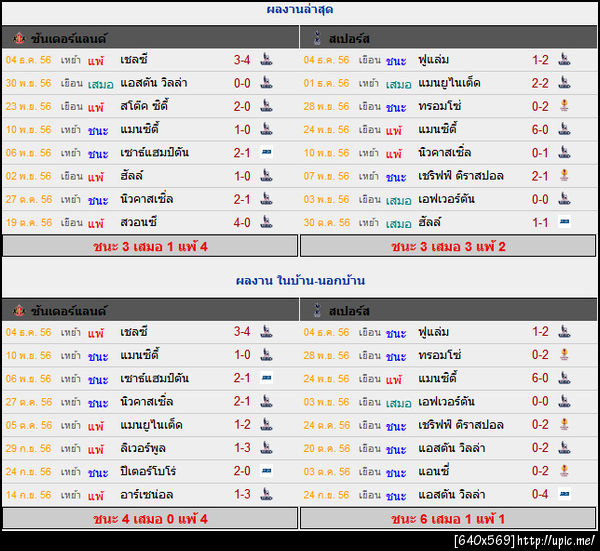Click the league icon in the แอสตัน วิลล่า 20 ต.ค. row
600x551 pixels.
point(564,448)
